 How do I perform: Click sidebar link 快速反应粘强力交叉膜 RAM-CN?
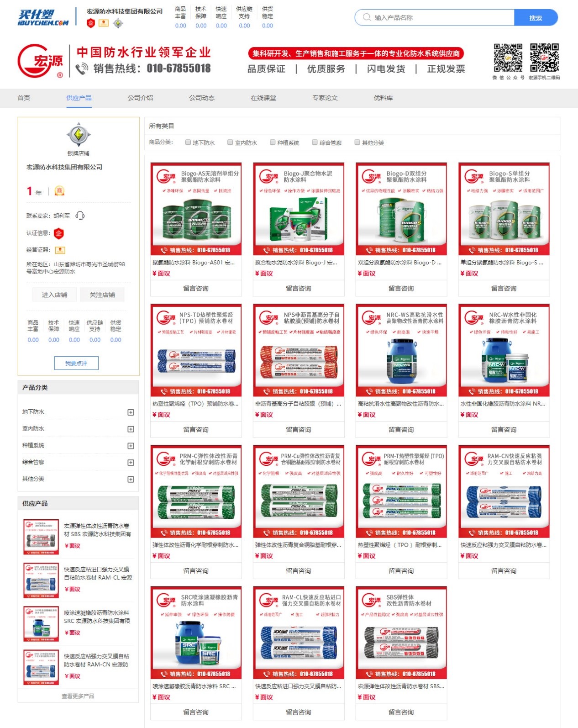[x=97, y=660]
